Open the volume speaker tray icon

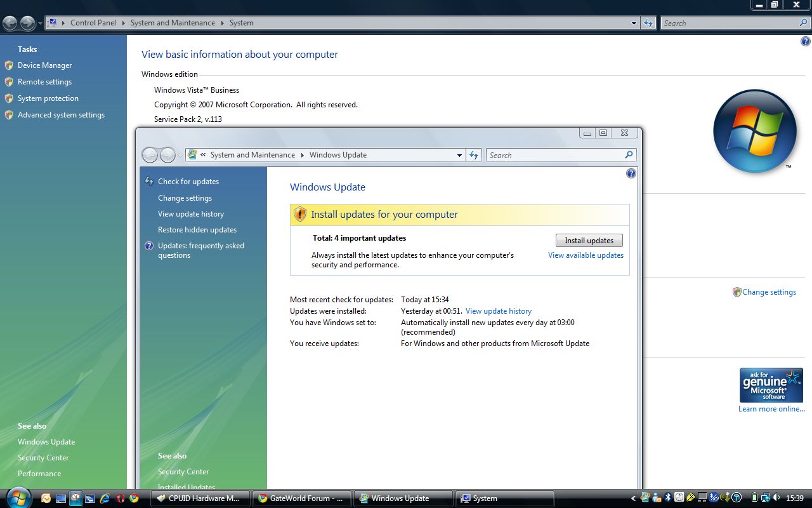[x=777, y=498]
